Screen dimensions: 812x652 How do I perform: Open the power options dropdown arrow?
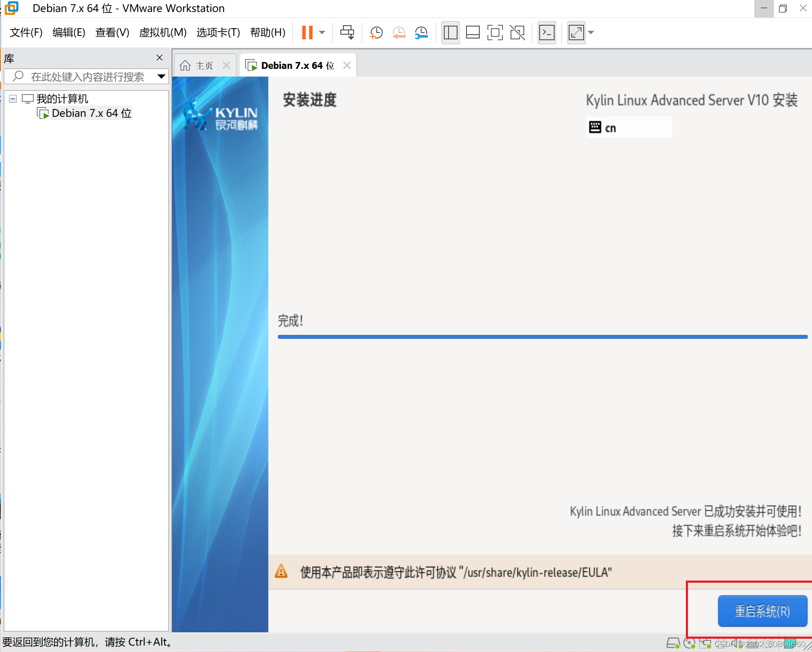click(x=322, y=33)
